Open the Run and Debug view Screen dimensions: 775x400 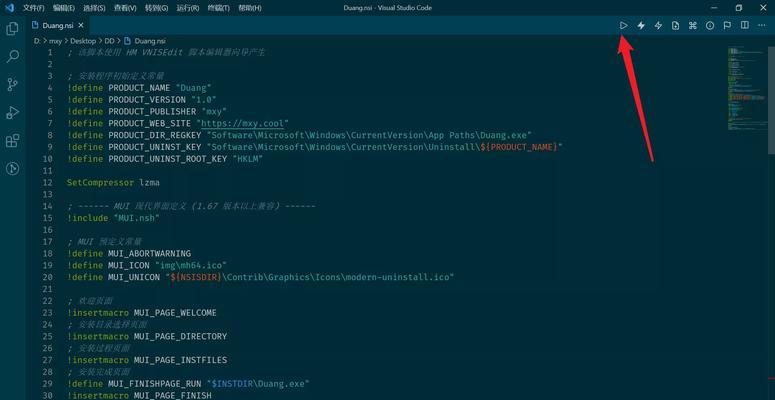pyautogui.click(x=12, y=112)
